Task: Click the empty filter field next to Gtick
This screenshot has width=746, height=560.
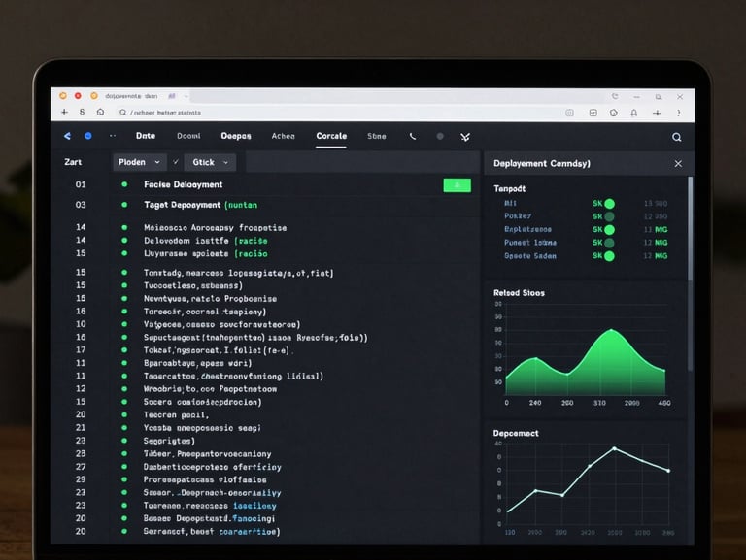Action: point(362,162)
